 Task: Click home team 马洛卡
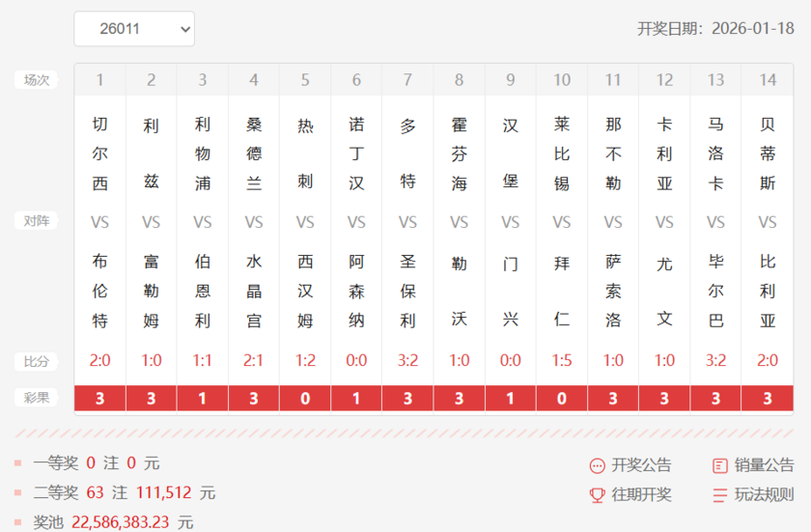pos(715,154)
